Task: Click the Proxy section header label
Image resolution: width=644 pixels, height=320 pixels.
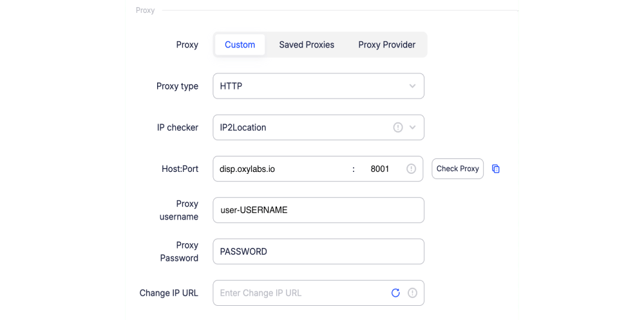Action: [x=146, y=10]
